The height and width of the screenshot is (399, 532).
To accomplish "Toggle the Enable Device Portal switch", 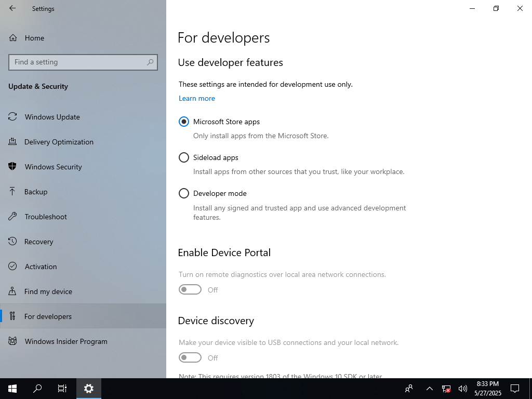I will (x=190, y=289).
